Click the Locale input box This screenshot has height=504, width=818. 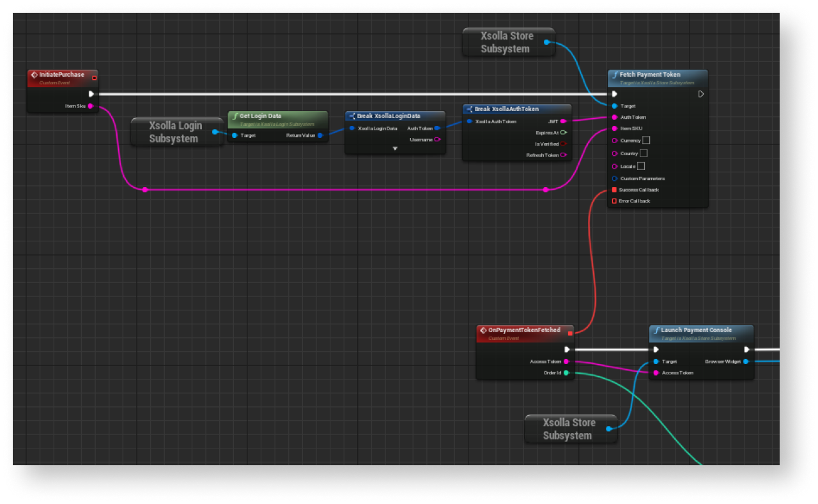click(641, 166)
